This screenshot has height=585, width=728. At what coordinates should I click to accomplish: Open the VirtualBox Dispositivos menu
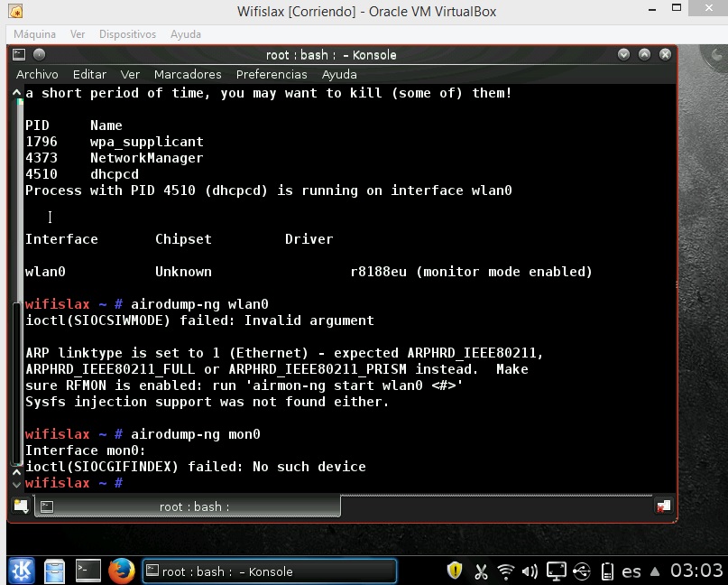coord(128,34)
